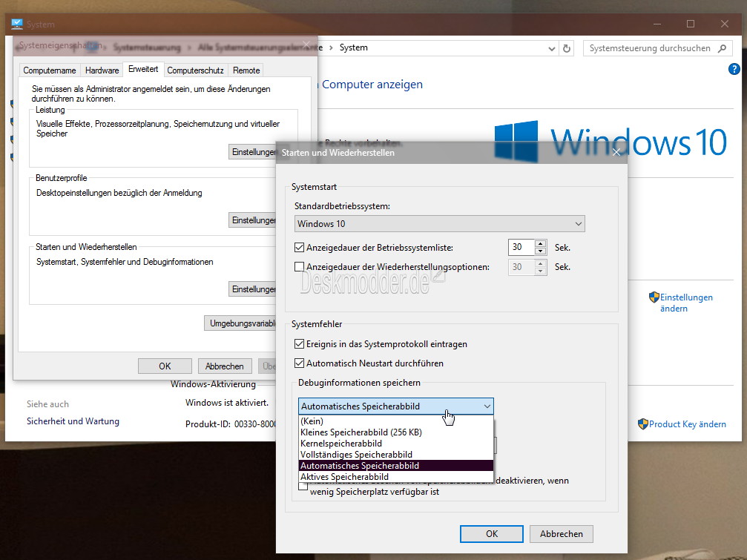
Task: Click OK in Systemeigenschaften dialog
Action: coord(165,366)
